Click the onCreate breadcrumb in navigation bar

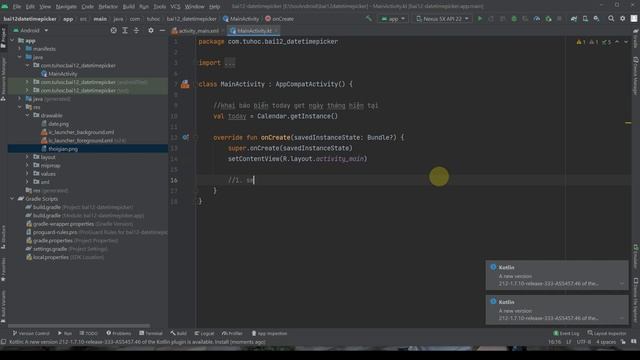tap(280, 19)
